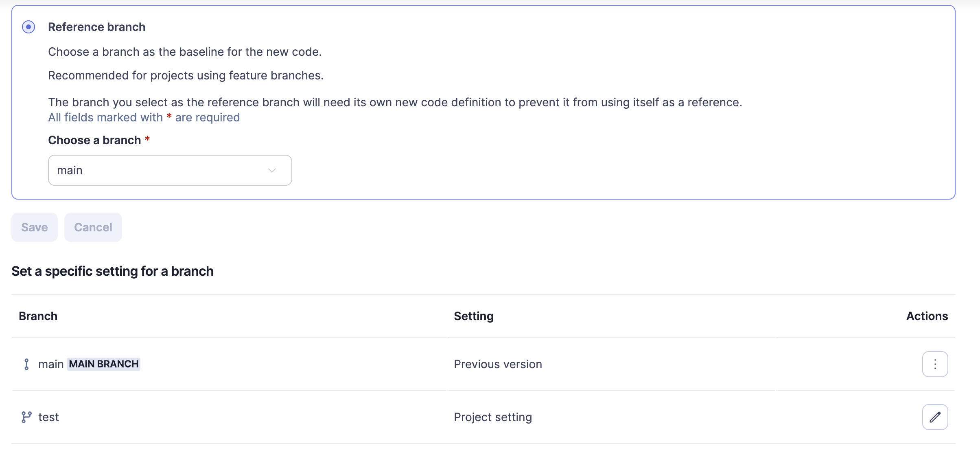Click the Reference branch option title
This screenshot has height=457, width=980.
96,27
